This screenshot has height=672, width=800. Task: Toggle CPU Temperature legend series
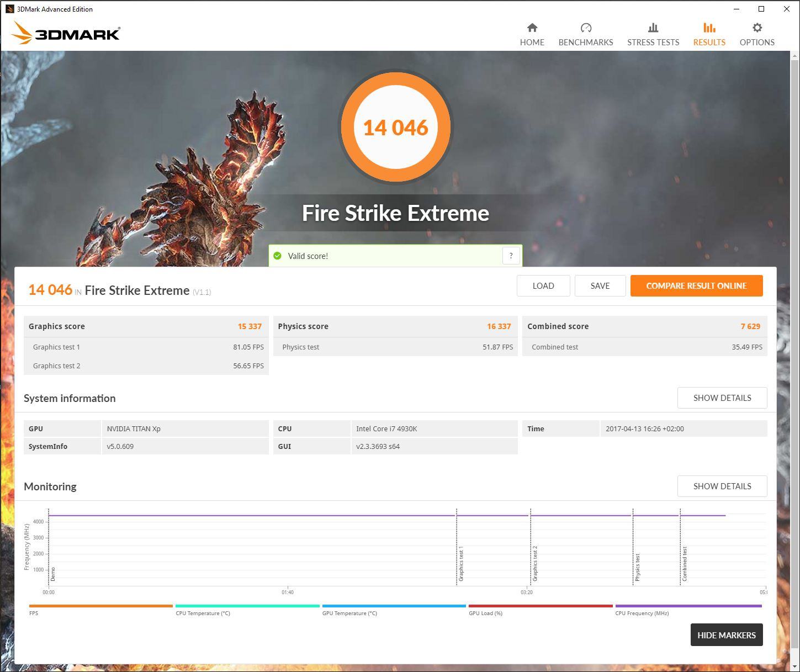[247, 610]
